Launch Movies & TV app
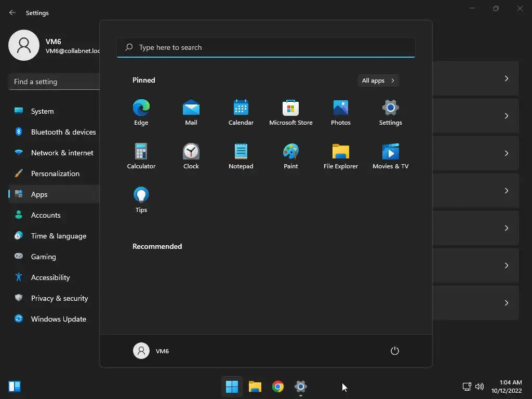 pos(391,156)
